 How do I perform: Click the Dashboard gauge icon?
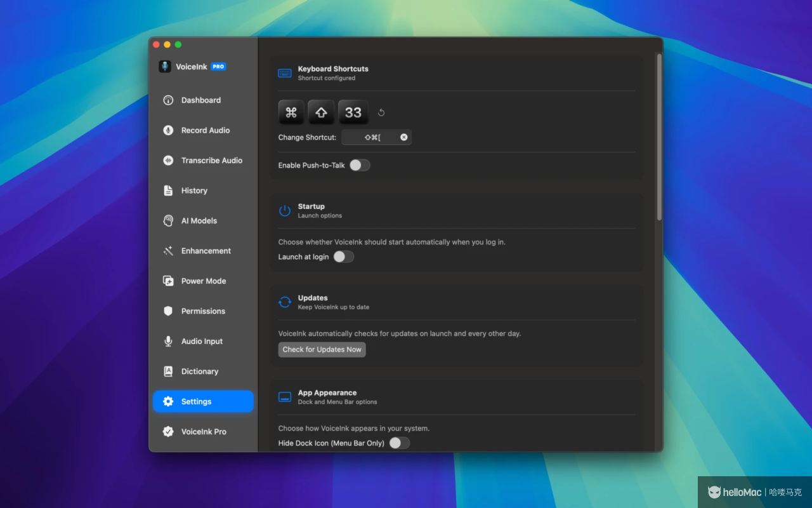[168, 100]
